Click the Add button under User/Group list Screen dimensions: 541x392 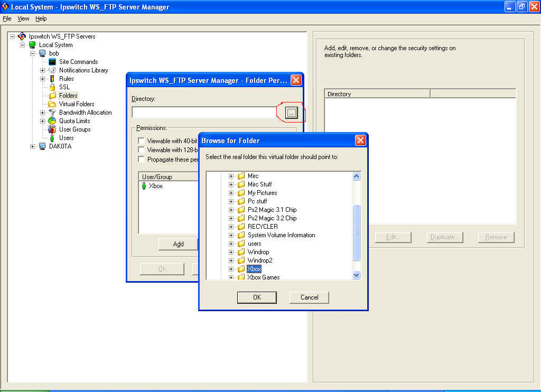click(178, 244)
